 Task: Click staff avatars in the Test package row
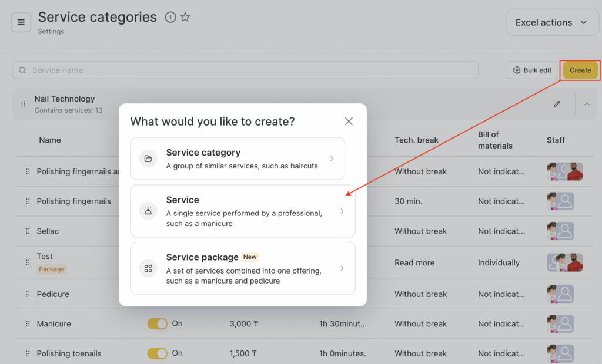pos(564,262)
